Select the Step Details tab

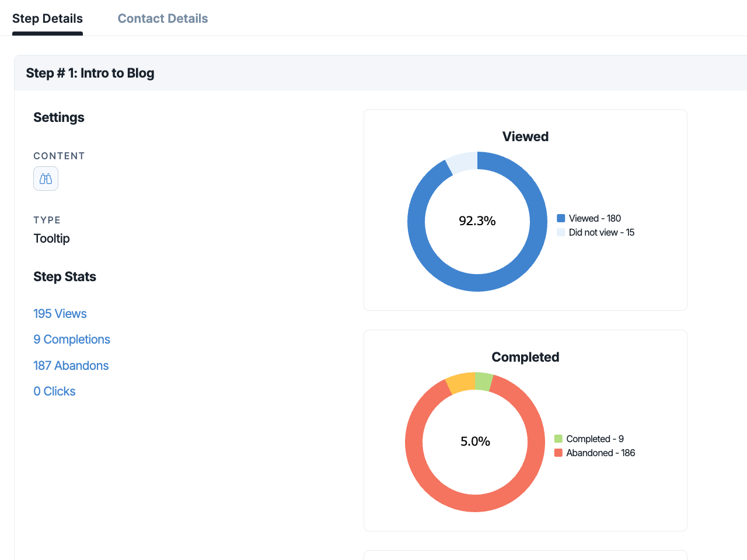(47, 19)
